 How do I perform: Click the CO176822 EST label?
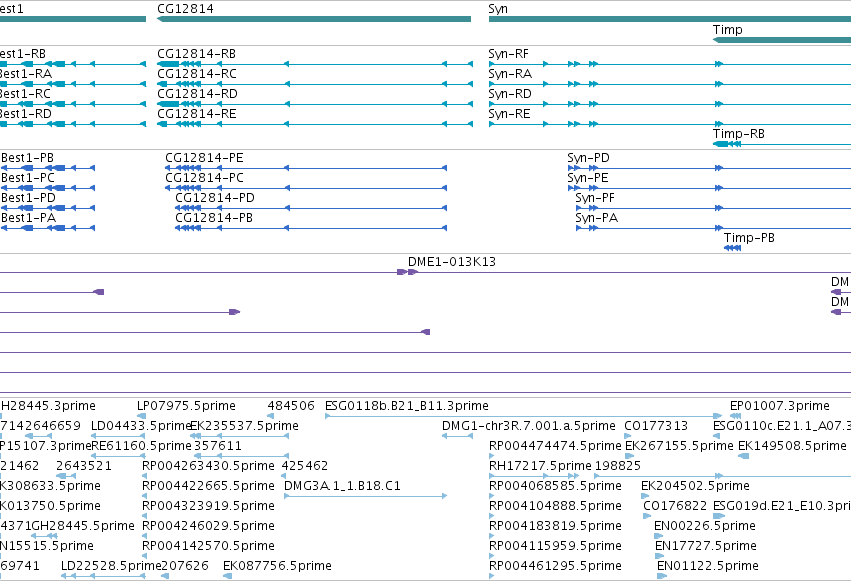675,506
